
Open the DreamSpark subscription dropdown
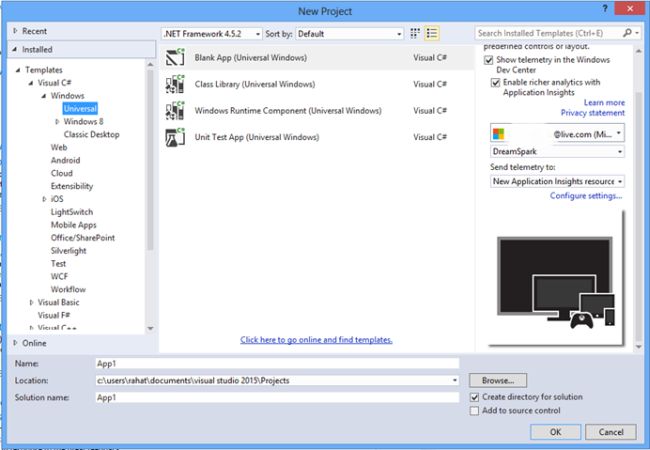pos(557,152)
